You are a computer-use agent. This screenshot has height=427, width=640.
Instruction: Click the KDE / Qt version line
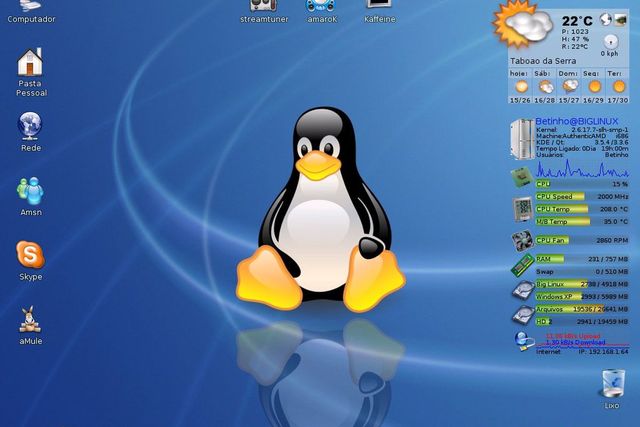pyautogui.click(x=582, y=142)
